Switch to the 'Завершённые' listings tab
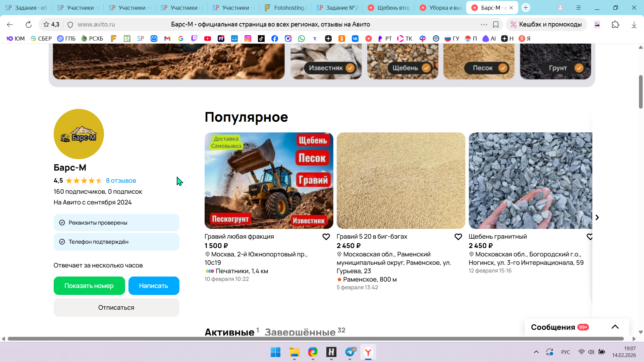 [300, 332]
